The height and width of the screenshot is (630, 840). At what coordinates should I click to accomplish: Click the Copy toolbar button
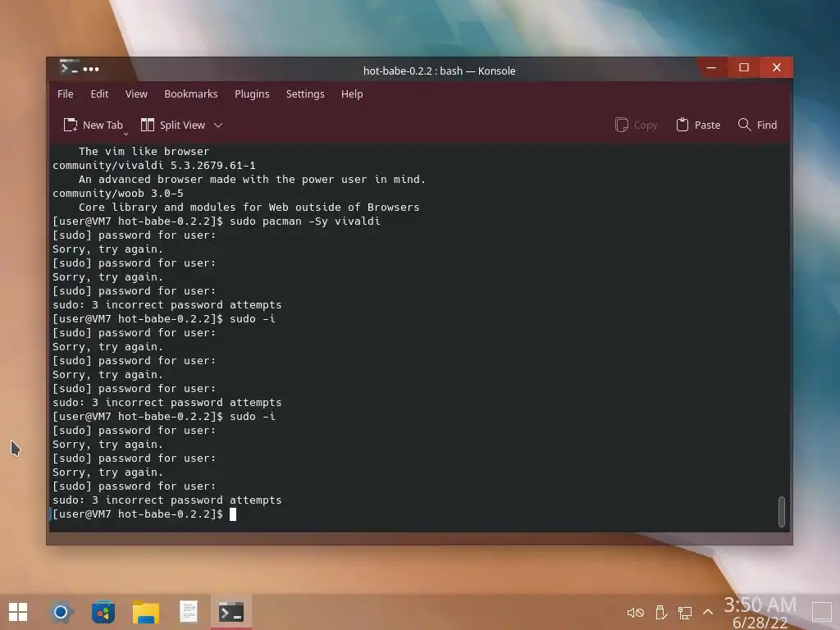coord(636,125)
